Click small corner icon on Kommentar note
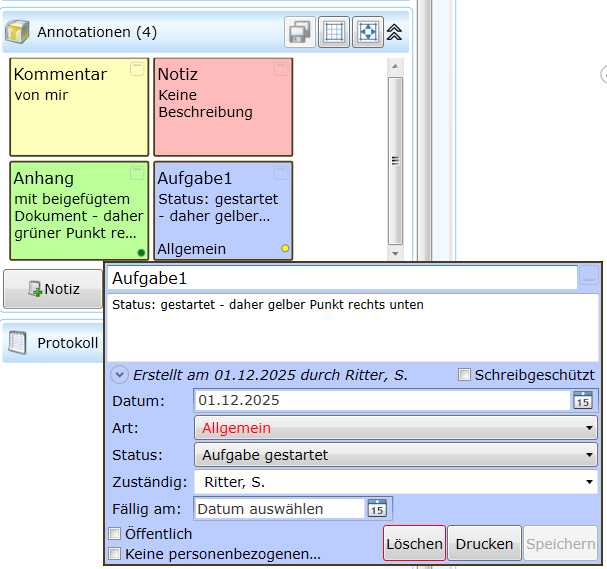Viewport: 607px width, 569px height. click(x=138, y=68)
